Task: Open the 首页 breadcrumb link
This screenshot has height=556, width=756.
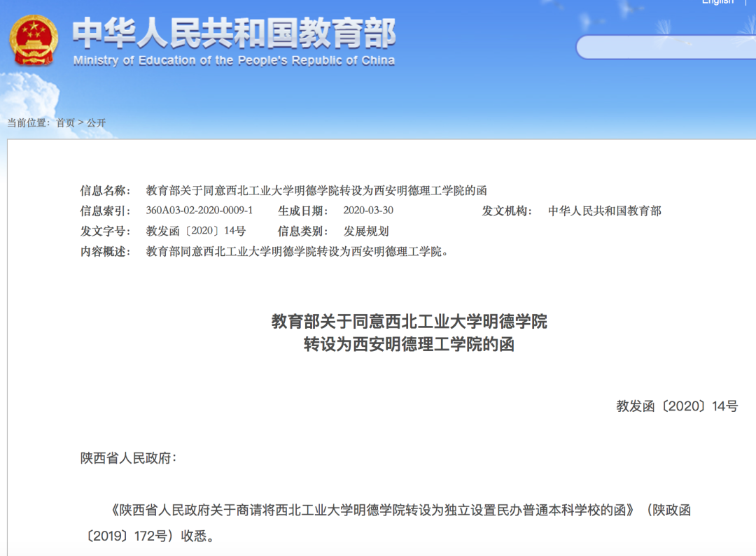Action: point(66,123)
